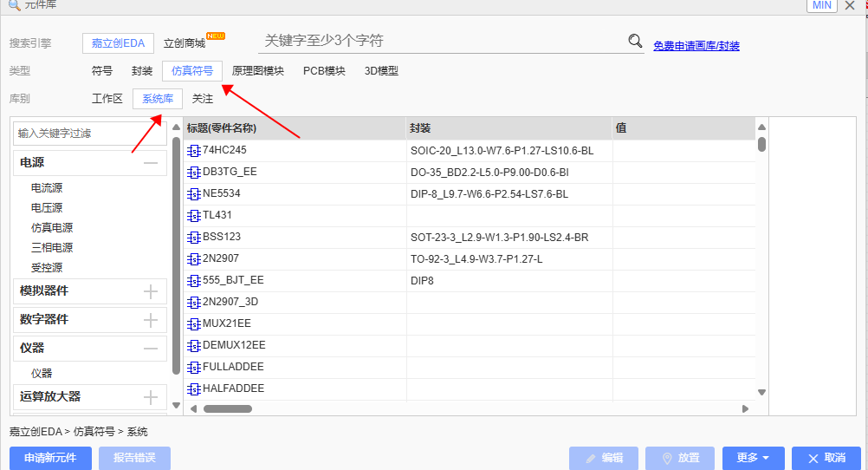Image resolution: width=868 pixels, height=470 pixels.
Task: Open the 免费申请画库/封装 link
Action: (696, 46)
